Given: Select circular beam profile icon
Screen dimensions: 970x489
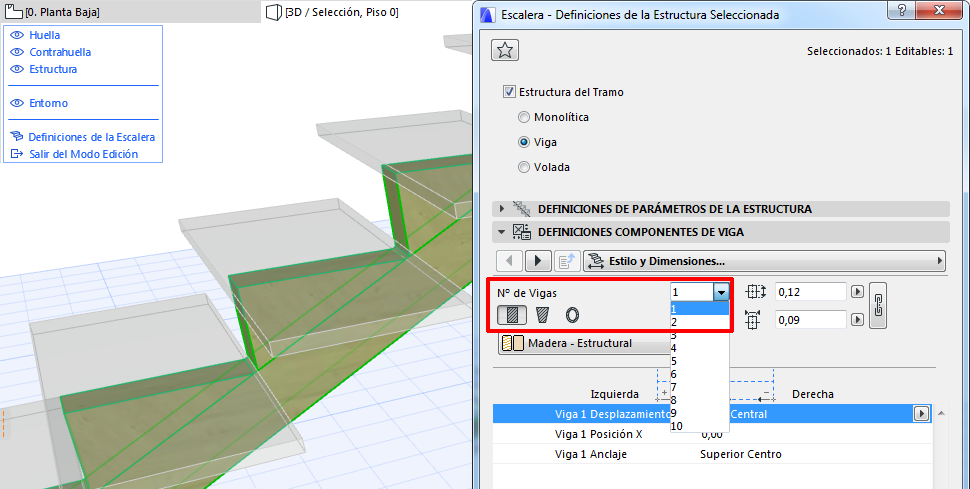Looking at the screenshot, I should tap(572, 315).
